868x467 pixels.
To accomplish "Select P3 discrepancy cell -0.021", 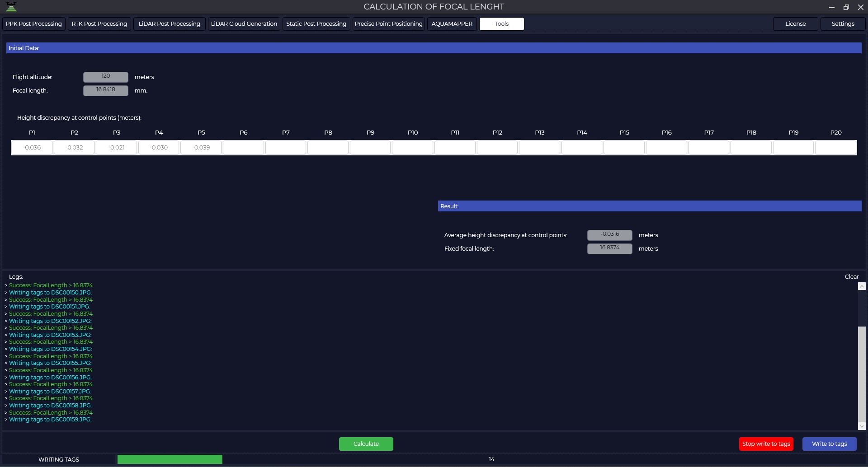I will coord(117,148).
